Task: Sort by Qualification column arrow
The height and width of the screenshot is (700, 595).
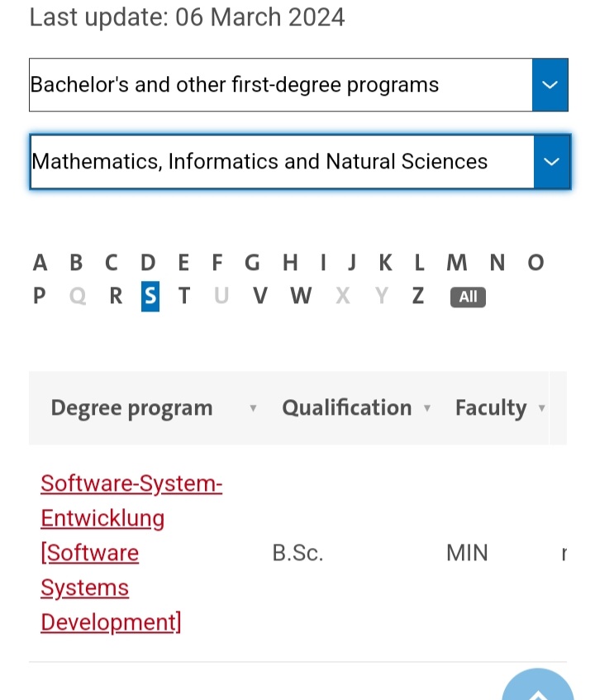Action: click(427, 408)
